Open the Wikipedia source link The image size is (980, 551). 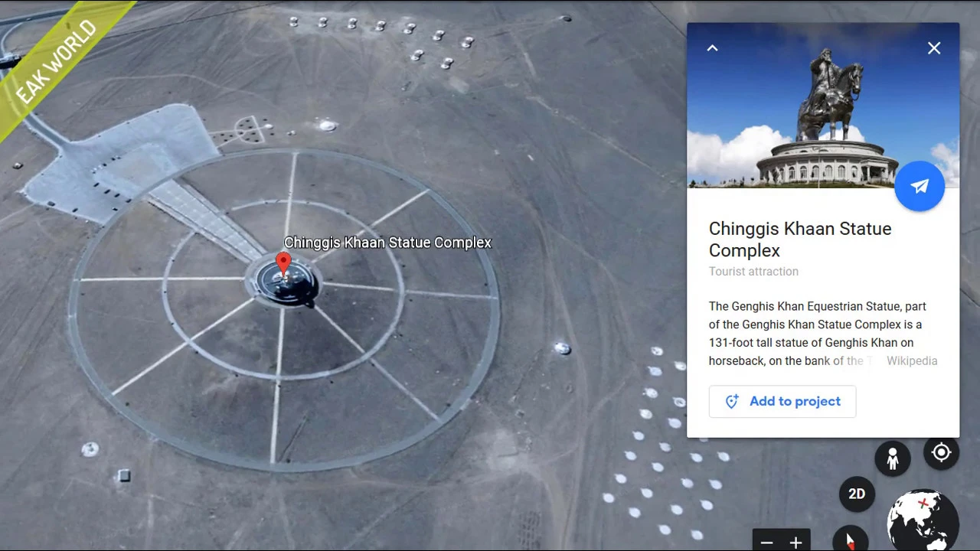(x=912, y=361)
